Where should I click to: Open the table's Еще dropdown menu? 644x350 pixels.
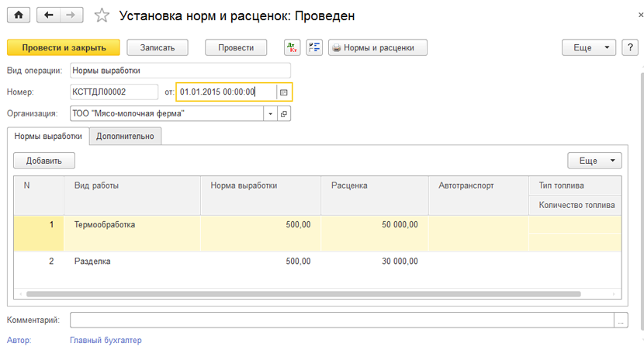click(594, 161)
